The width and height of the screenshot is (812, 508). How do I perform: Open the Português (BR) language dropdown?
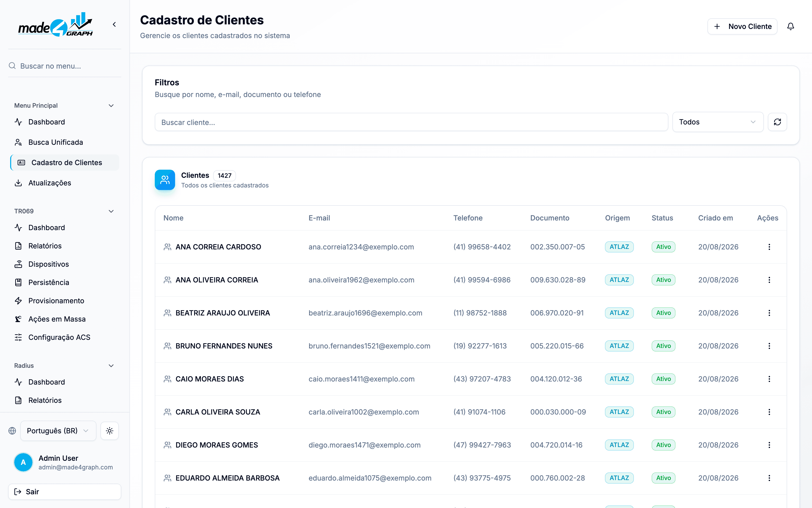click(x=58, y=431)
